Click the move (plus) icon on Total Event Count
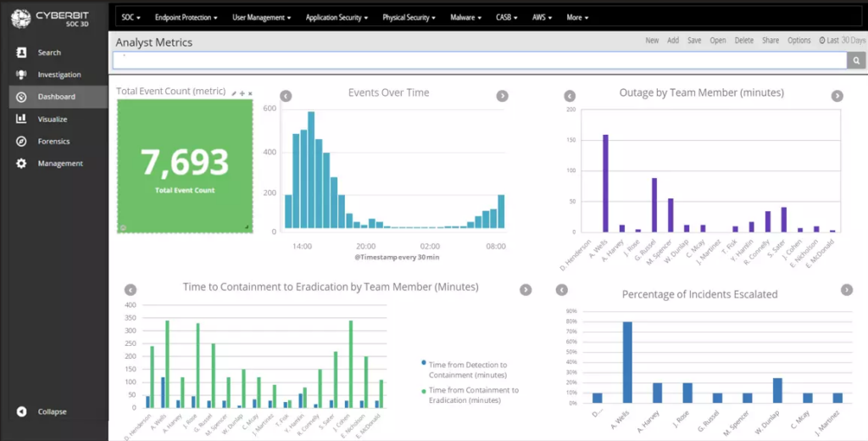Image resolution: width=868 pixels, height=441 pixels. point(242,93)
